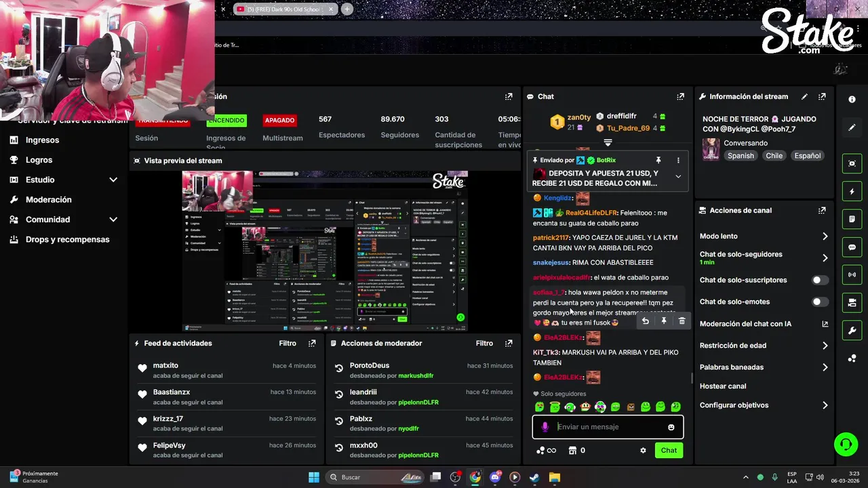
Task: Open Configurar objetivos settings
Action: (764, 405)
